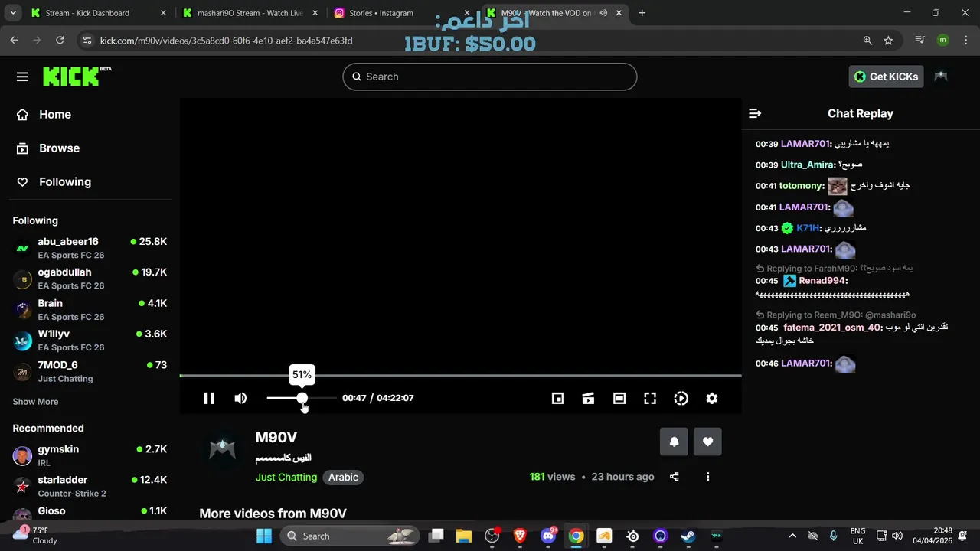
Task: Open gymskin recommended channel
Action: (x=90, y=455)
